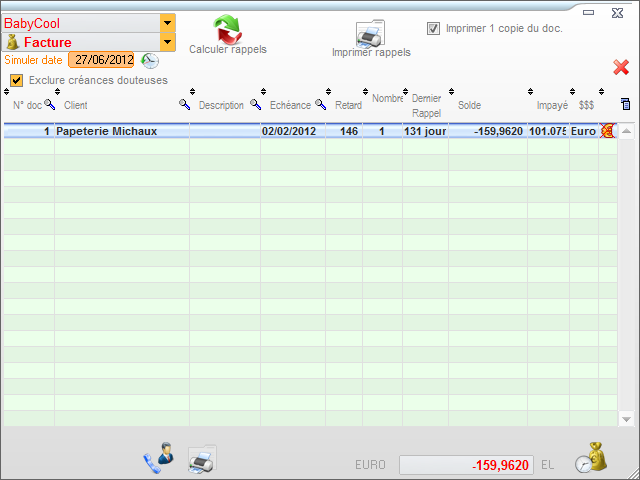This screenshot has width=640, height=480.
Task: Click the EURO total amount field
Action: [x=466, y=465]
